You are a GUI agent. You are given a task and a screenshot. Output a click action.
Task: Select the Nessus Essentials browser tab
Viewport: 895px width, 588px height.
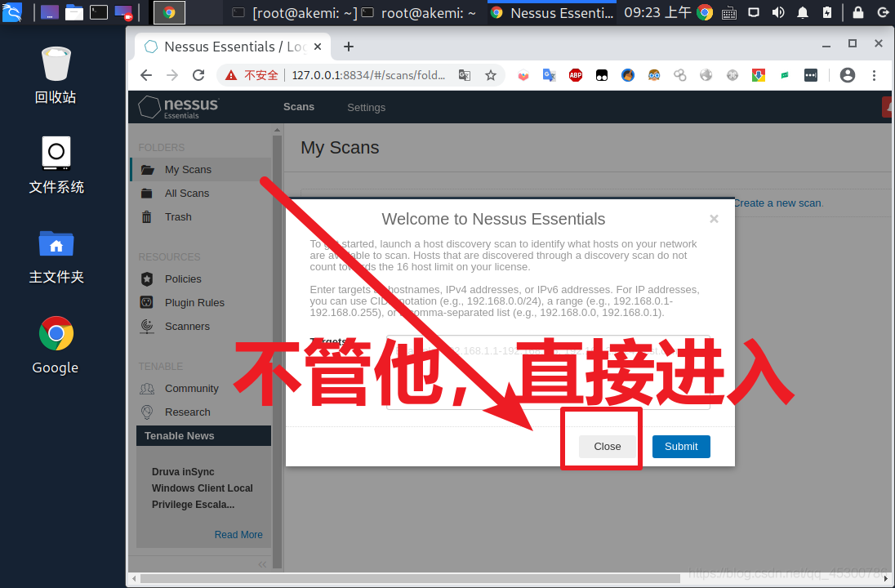point(233,47)
